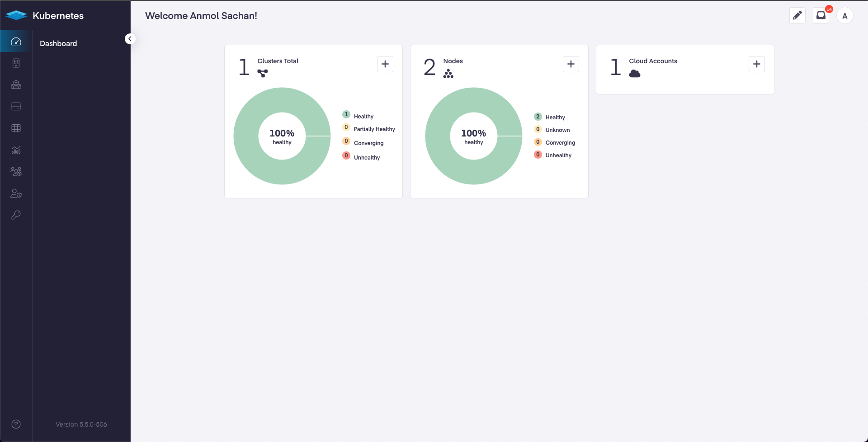
Task: Click the Dashboard menu item
Action: (58, 43)
